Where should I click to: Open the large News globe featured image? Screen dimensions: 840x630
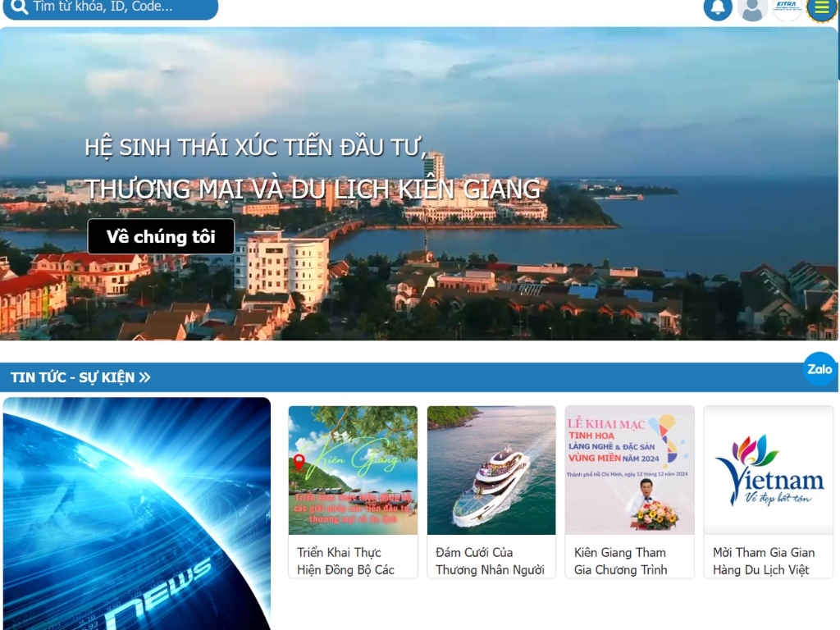click(x=136, y=514)
